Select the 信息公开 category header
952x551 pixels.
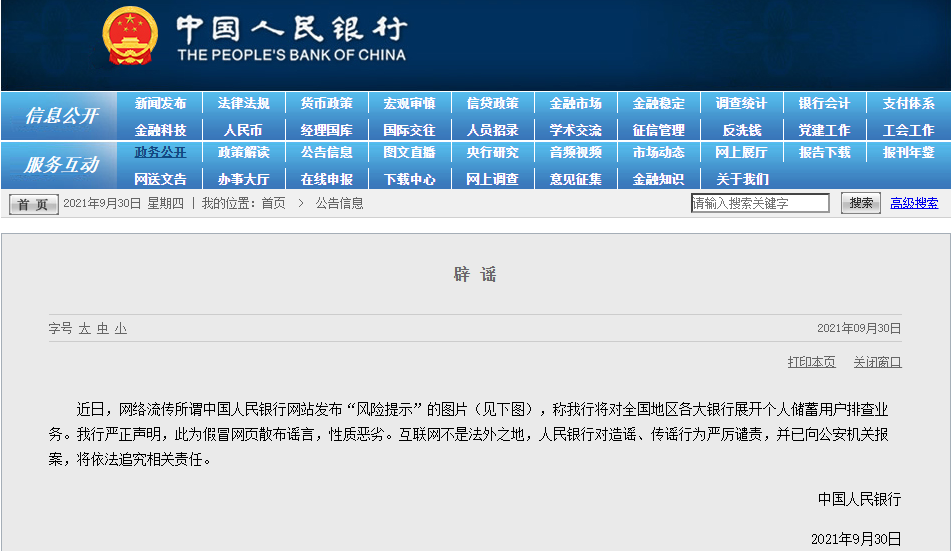tap(61, 115)
